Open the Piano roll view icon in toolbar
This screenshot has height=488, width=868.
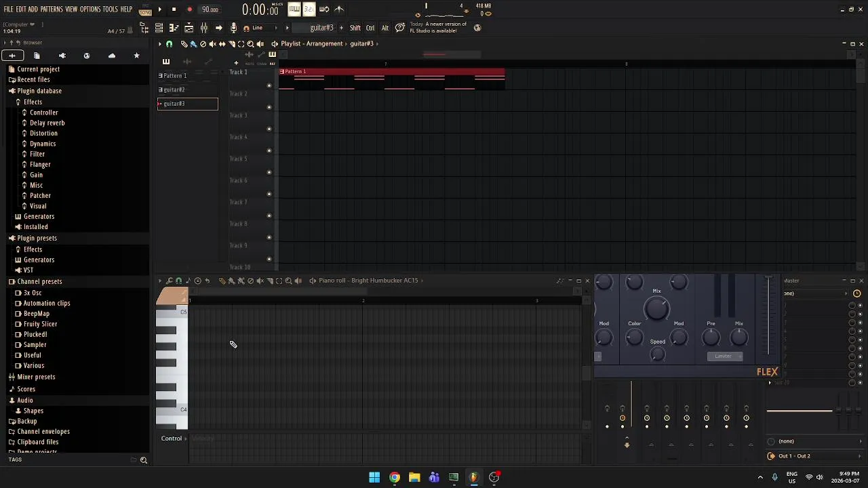(174, 28)
